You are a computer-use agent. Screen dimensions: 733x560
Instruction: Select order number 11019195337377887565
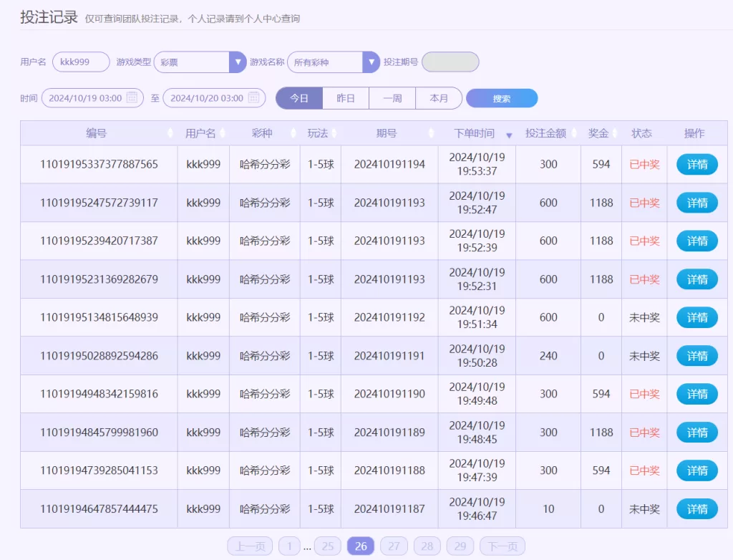99,164
